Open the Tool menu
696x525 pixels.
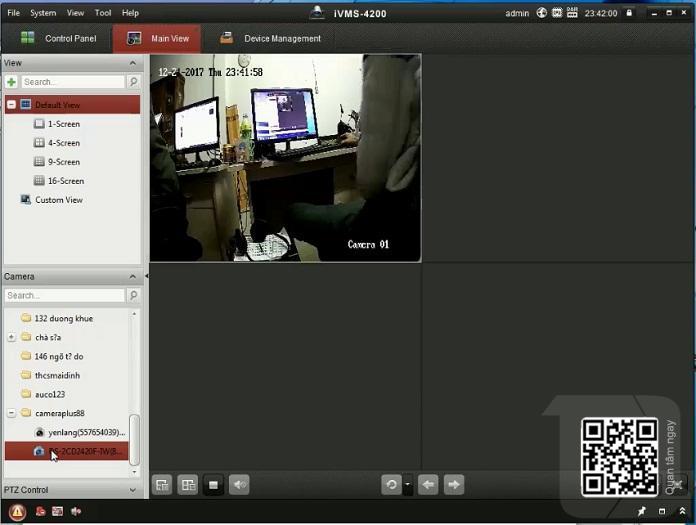[103, 13]
